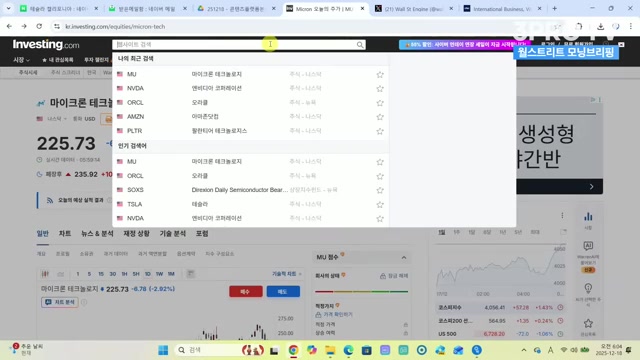Select the 1M chart interval

click(171, 274)
